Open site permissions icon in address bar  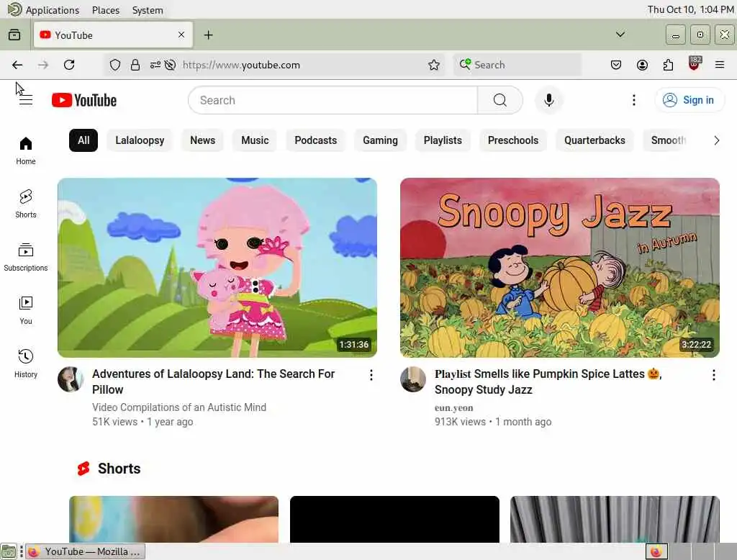coord(155,65)
